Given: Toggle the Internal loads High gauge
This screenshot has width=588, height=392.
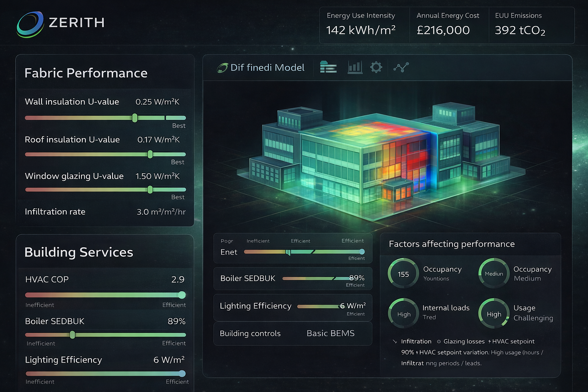Looking at the screenshot, I should tap(403, 314).
